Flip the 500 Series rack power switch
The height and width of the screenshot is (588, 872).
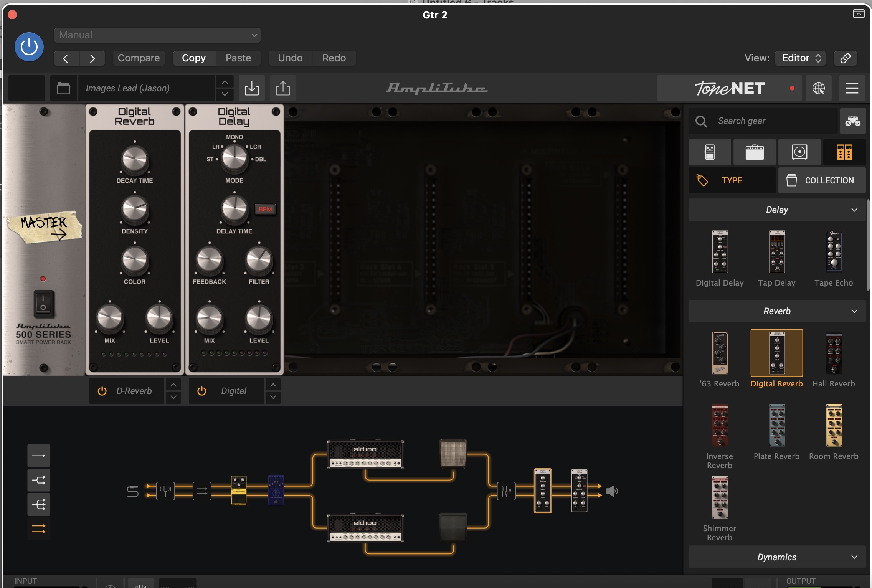[x=43, y=303]
